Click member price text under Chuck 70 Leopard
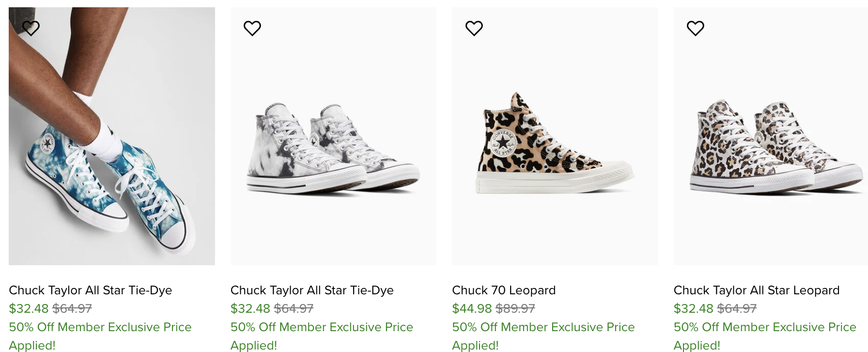 tap(543, 327)
